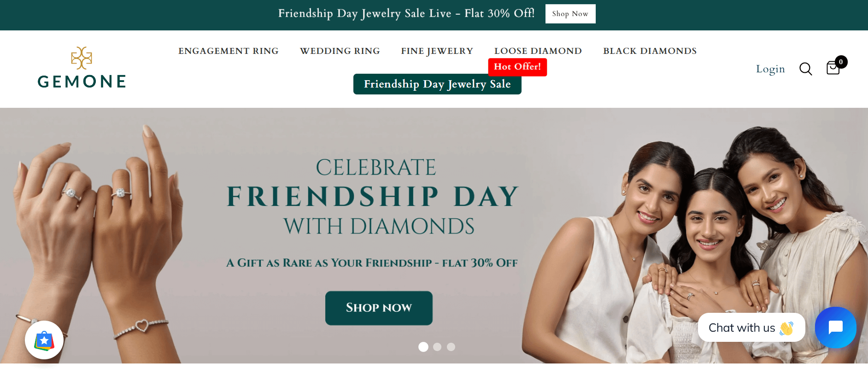Viewport: 868px width, 375px height.
Task: Open the Fine Jewelry menu
Action: pyautogui.click(x=437, y=51)
